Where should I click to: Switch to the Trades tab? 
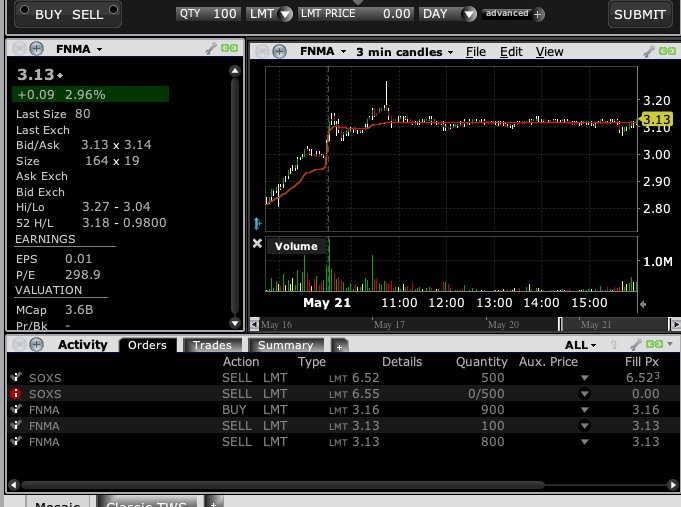(x=212, y=345)
